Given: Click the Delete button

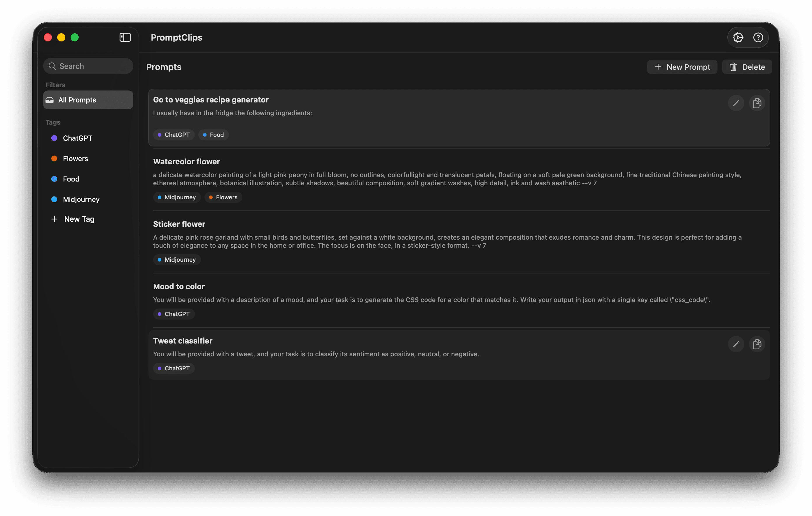Looking at the screenshot, I should click(747, 67).
